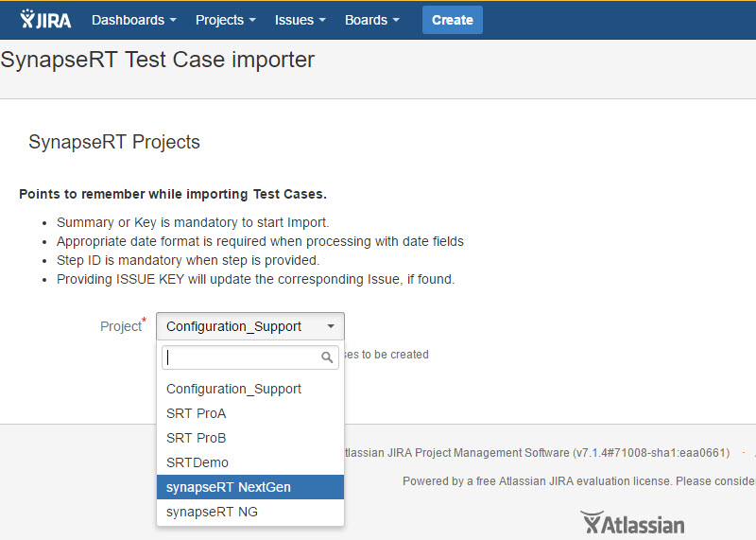Click the SynapseRT Projects section title
Viewport: 756px width, 540px height.
click(114, 143)
